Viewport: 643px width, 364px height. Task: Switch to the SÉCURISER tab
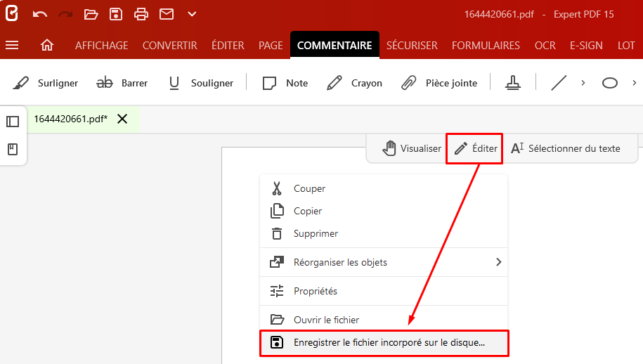pos(412,45)
